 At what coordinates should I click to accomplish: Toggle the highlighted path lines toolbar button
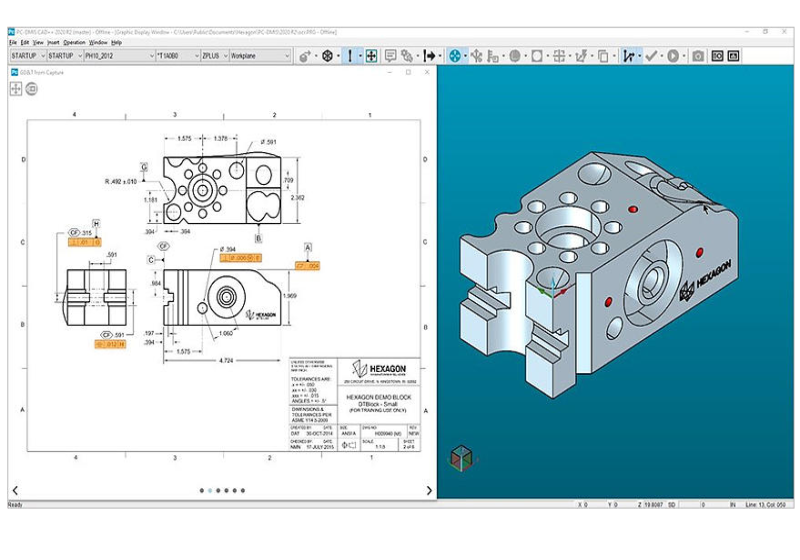tap(629, 56)
